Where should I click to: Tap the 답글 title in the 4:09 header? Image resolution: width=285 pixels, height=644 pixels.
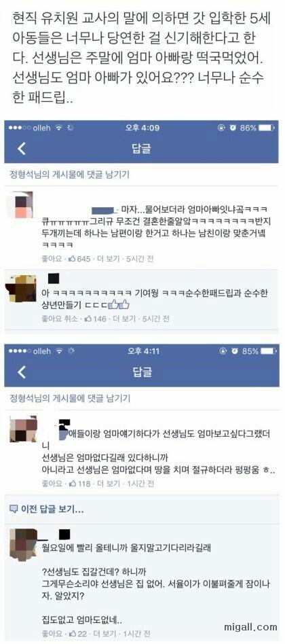click(x=142, y=149)
